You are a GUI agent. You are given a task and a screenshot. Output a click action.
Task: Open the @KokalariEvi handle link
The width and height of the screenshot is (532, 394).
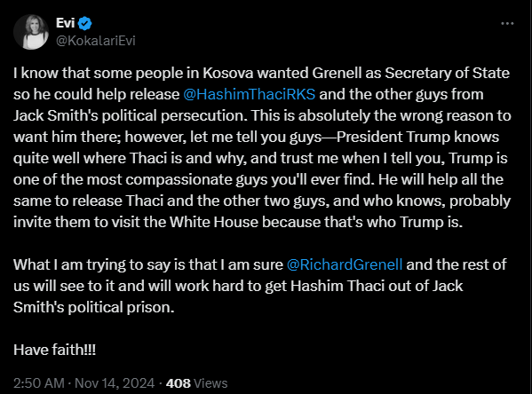tap(95, 41)
